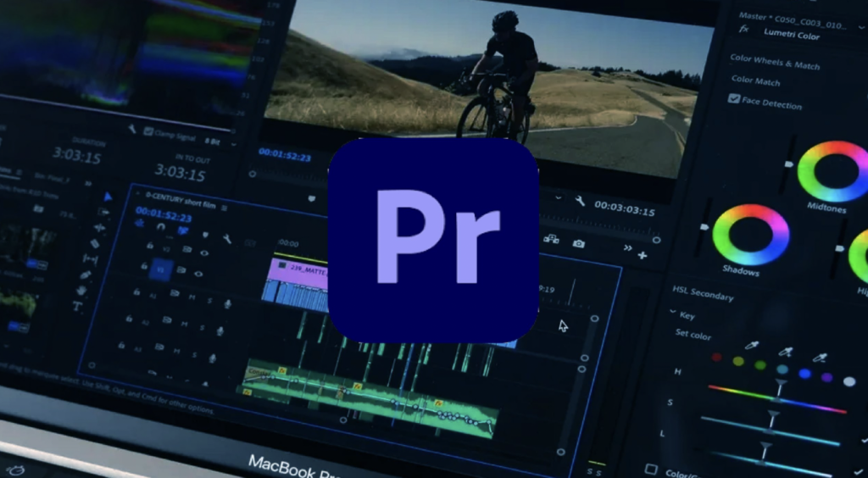
Task: Solo track A2 with its S button
Action: pyautogui.click(x=202, y=327)
